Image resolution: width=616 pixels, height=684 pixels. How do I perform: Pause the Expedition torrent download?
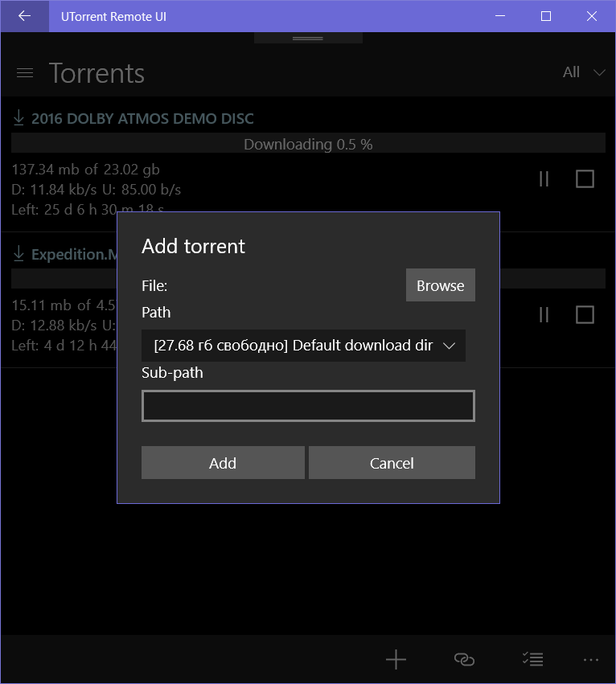tap(544, 314)
